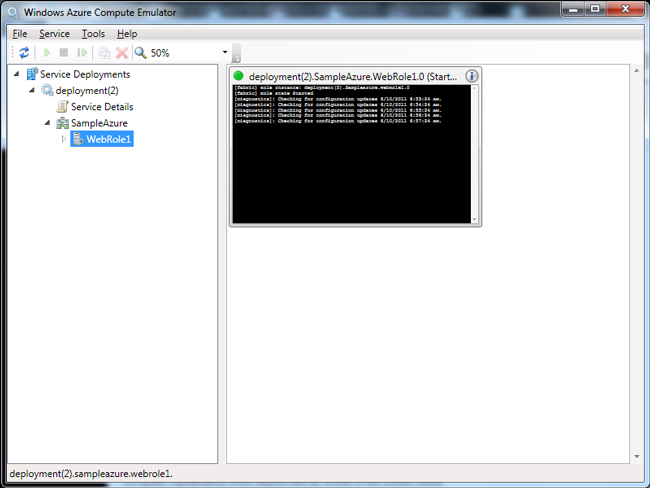Click the Refresh toolbar icon
The width and height of the screenshot is (650, 488).
click(x=24, y=53)
